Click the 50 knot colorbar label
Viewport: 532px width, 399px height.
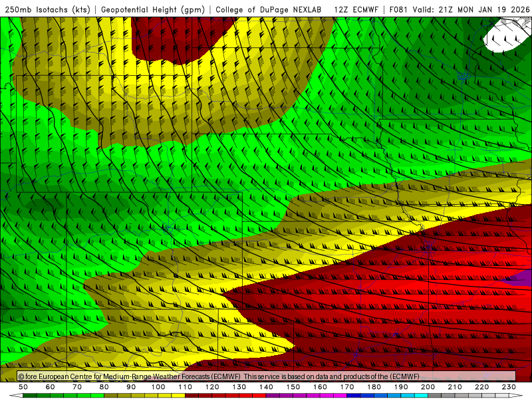(x=23, y=387)
